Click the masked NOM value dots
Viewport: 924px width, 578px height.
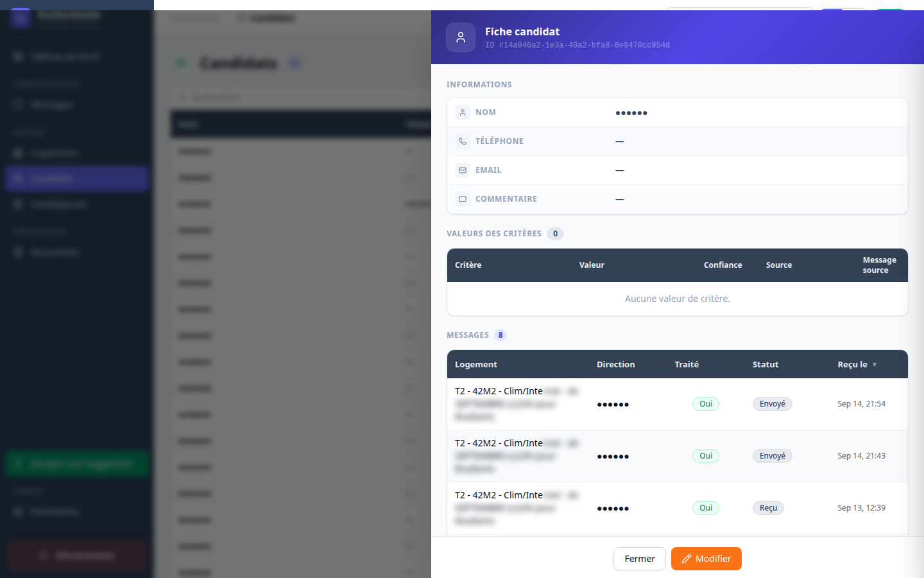tap(631, 113)
